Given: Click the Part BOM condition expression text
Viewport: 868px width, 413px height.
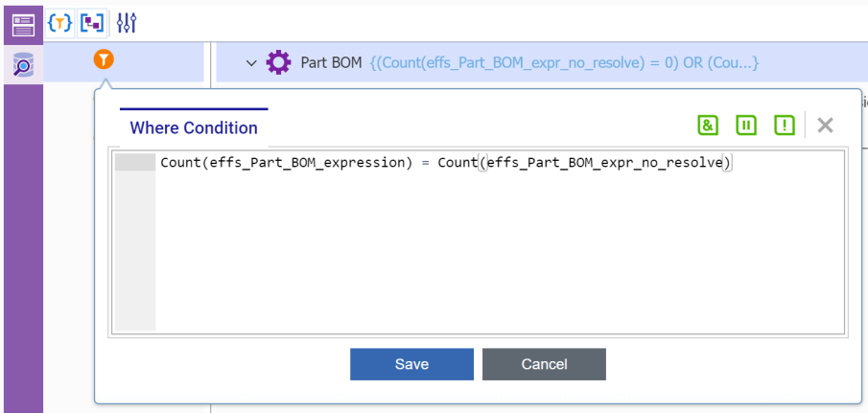Looking at the screenshot, I should (x=564, y=63).
